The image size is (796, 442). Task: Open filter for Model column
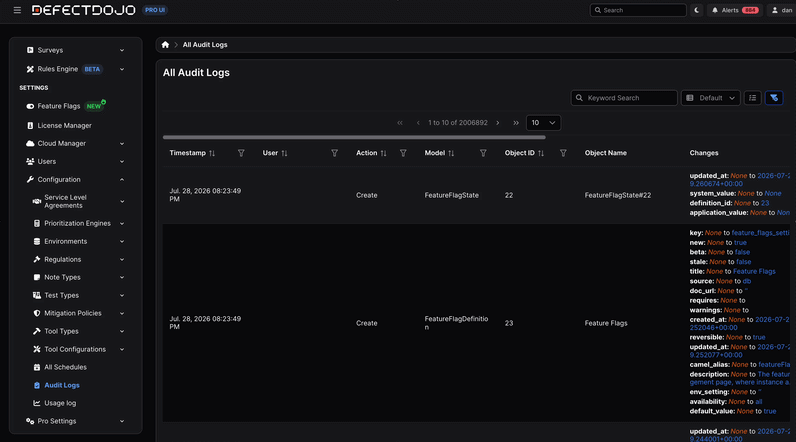tap(483, 153)
